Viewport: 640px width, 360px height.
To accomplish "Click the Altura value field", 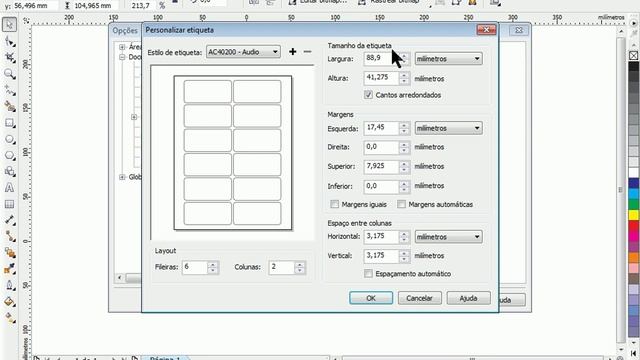I will pos(381,78).
